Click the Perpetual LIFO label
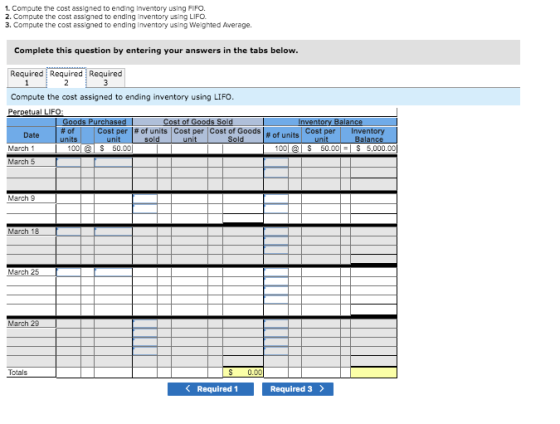Viewport: 560px width, 424px height. click(35, 112)
